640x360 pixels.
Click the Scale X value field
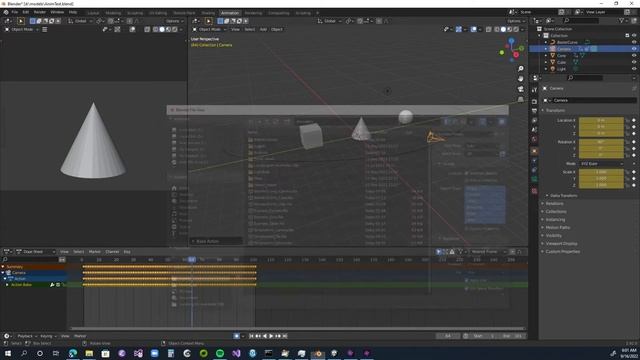pyautogui.click(x=601, y=172)
